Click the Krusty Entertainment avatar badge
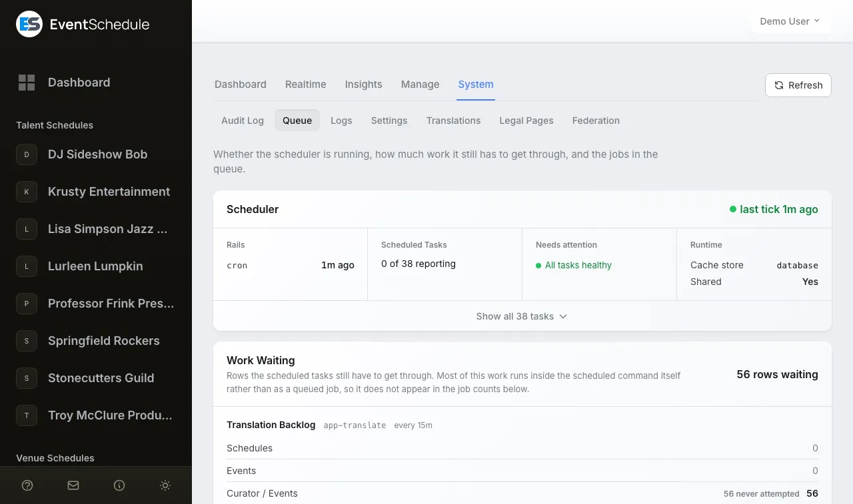The width and height of the screenshot is (853, 504). click(27, 192)
